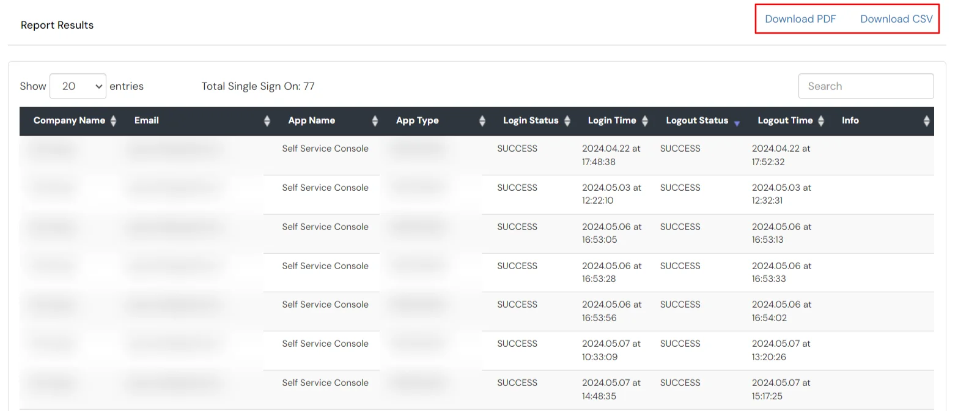This screenshot has height=411, width=980.
Task: Sort using App Type column arrows
Action: (x=482, y=121)
